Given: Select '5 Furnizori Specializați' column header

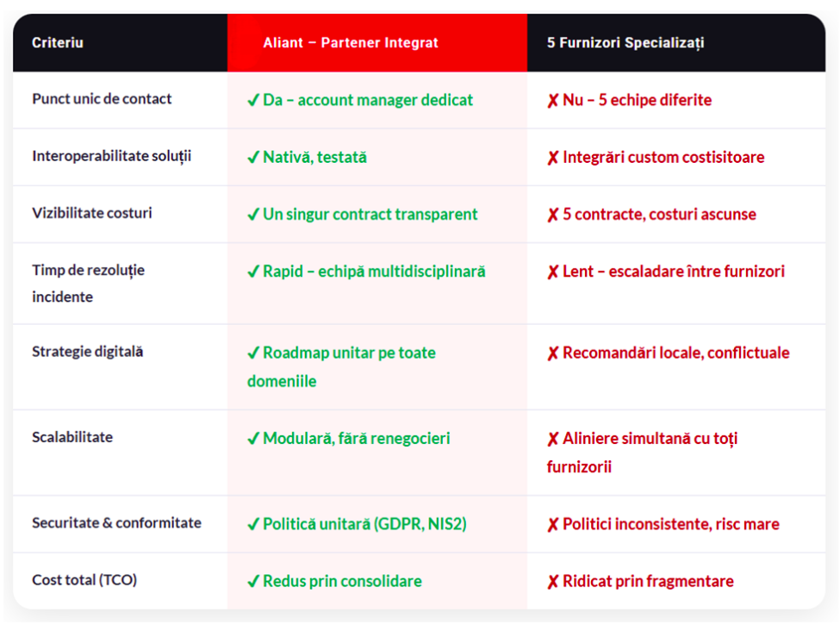Looking at the screenshot, I should 625,42.
